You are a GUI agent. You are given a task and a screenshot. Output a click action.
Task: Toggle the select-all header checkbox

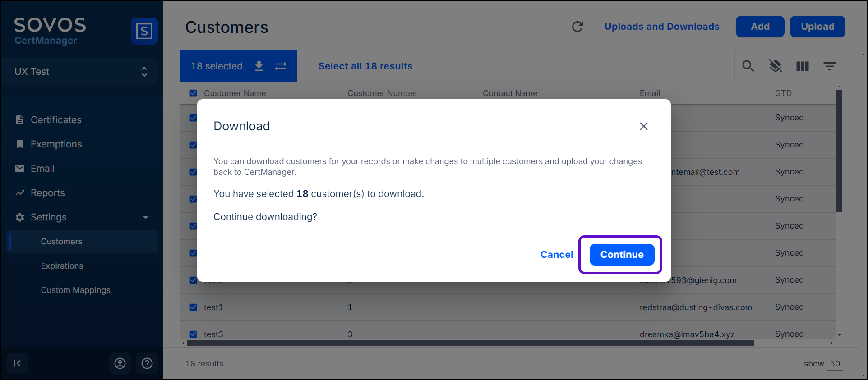click(x=194, y=93)
